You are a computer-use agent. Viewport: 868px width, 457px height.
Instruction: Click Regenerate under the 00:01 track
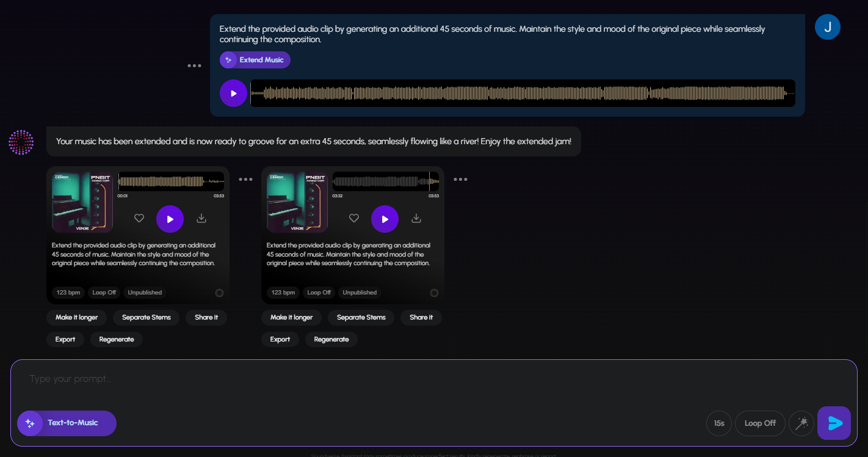click(x=117, y=340)
